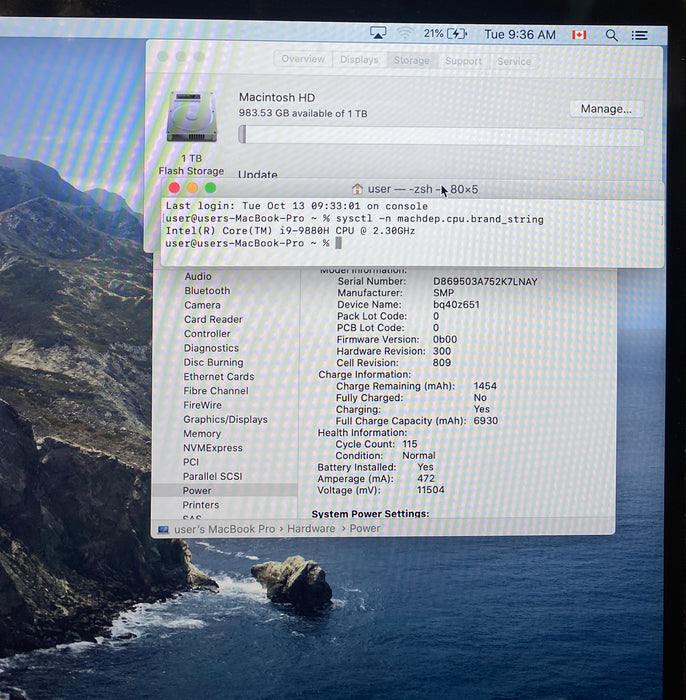Screen dimensions: 686x700
Task: Select Card Reader in the sidebar
Action: (213, 319)
